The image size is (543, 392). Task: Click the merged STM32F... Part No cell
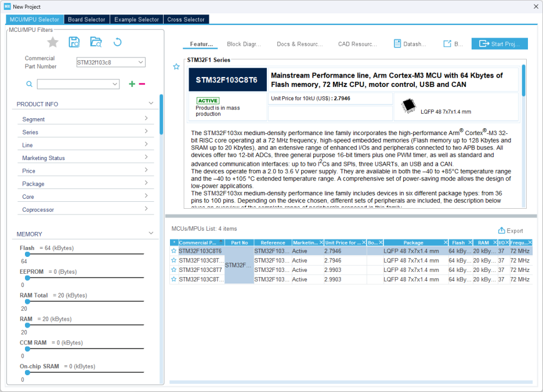239,265
